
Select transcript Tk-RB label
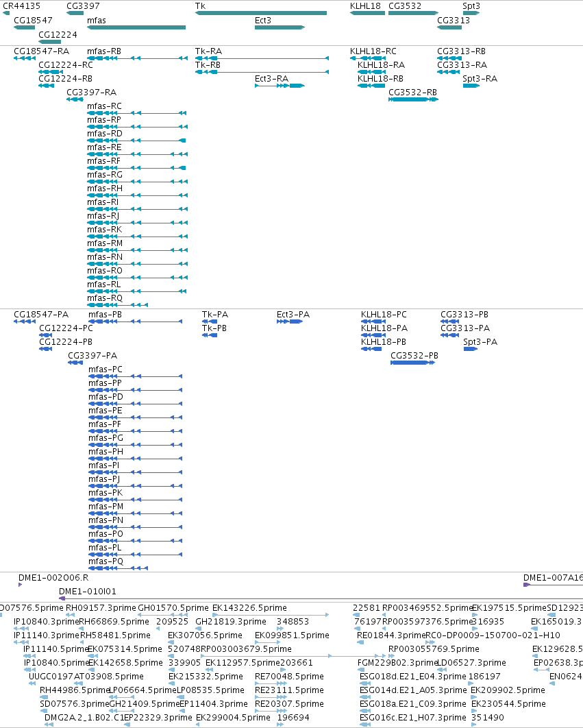tap(208, 65)
